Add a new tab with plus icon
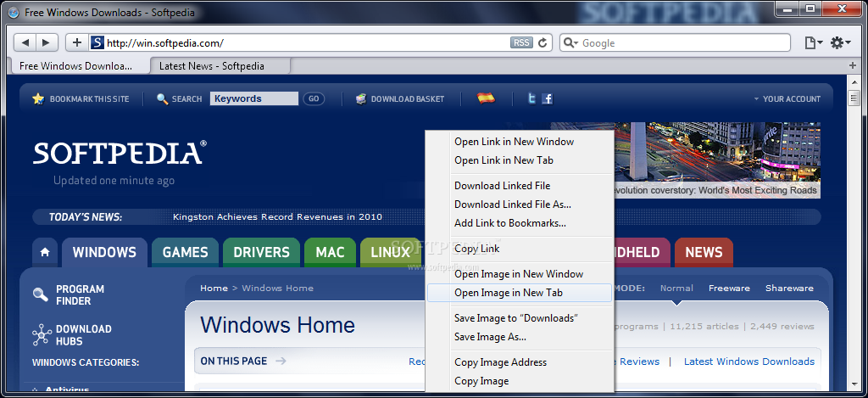The image size is (868, 398). (x=852, y=65)
